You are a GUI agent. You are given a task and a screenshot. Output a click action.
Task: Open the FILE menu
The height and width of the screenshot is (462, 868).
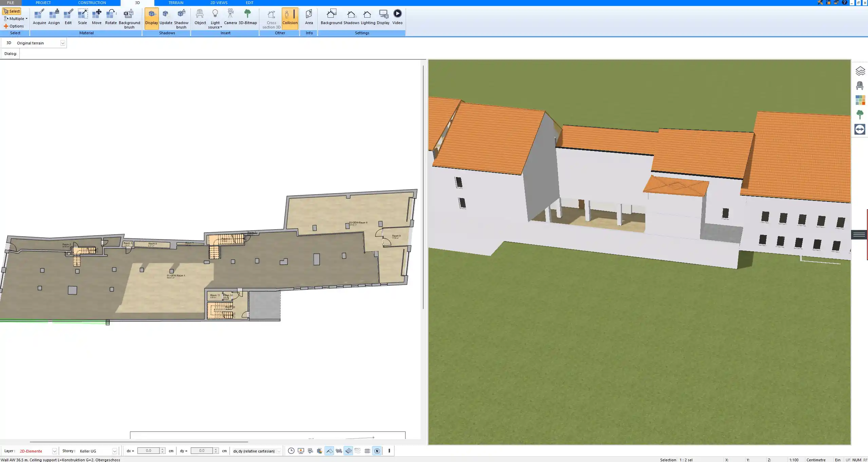point(11,3)
